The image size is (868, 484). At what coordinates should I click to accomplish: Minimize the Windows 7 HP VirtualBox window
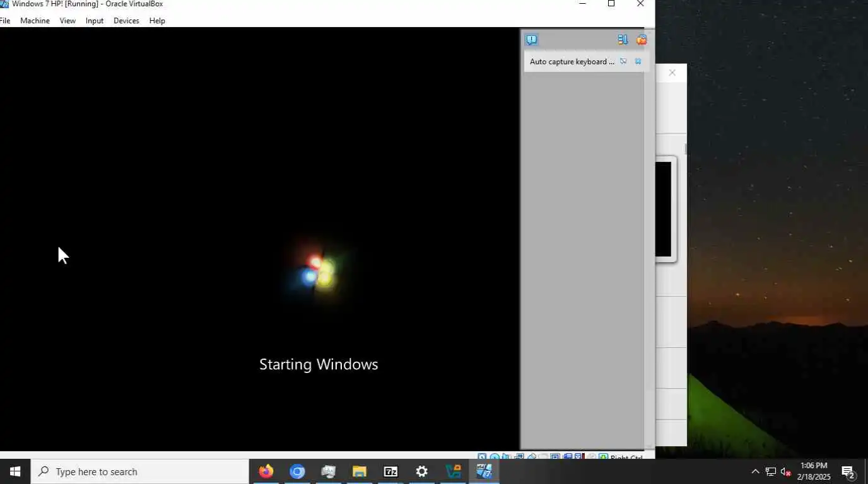(x=582, y=4)
